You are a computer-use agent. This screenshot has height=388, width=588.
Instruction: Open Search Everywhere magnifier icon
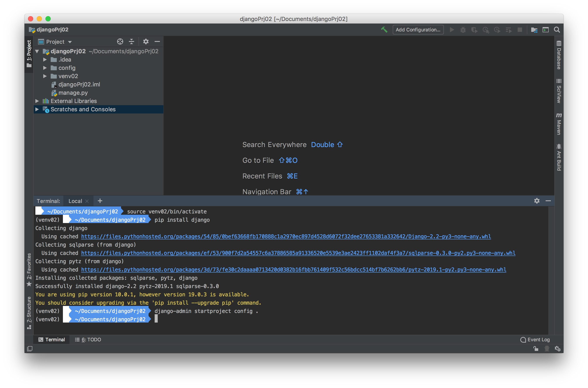point(557,30)
